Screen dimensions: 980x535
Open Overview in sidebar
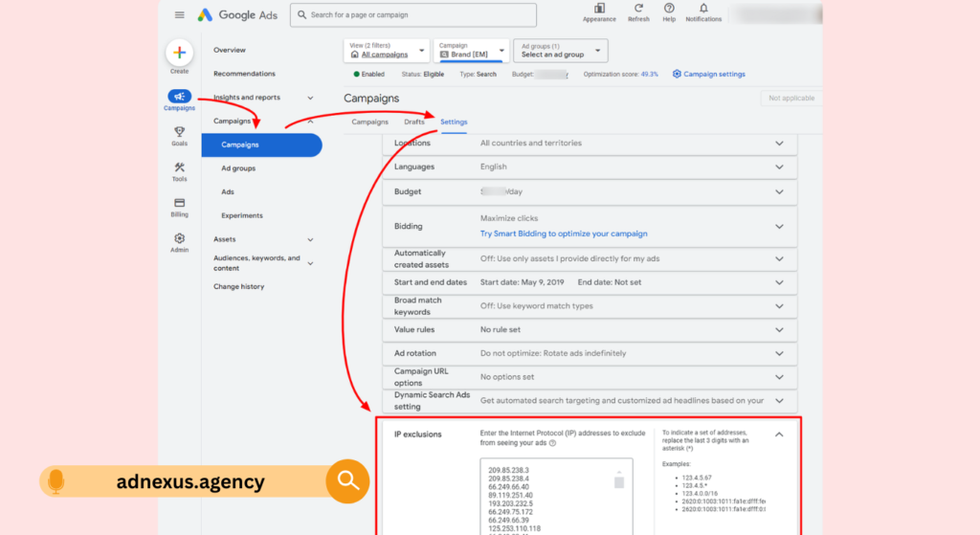pyautogui.click(x=230, y=50)
